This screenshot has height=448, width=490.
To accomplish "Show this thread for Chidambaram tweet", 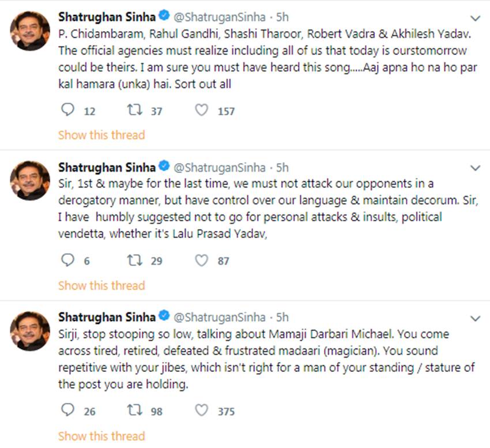I will point(101,135).
